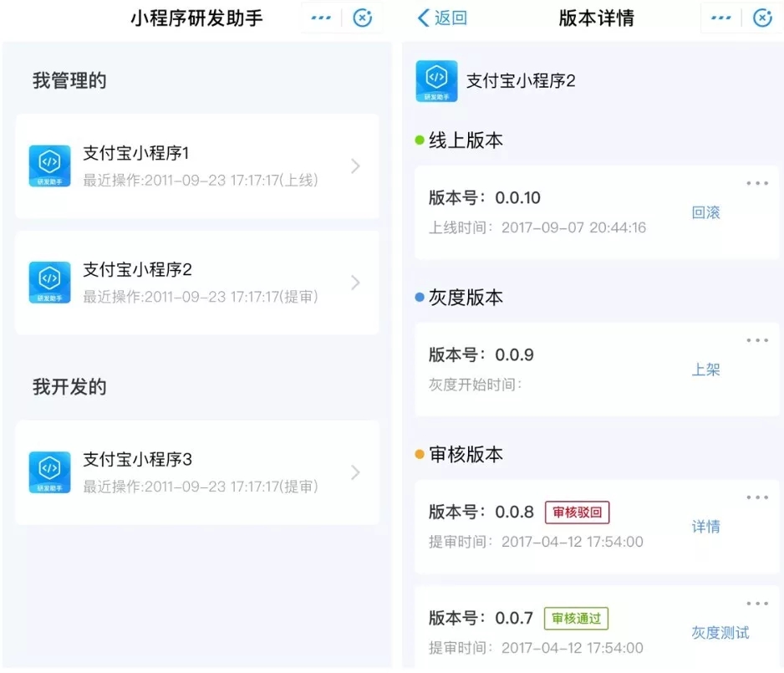Open the more options for version 0.0.10
This screenshot has height=673, width=784.
[757, 183]
